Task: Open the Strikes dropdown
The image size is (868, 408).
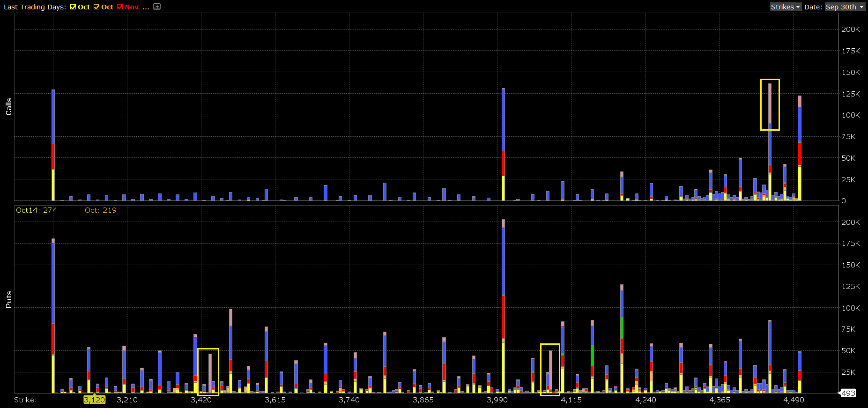Action: click(786, 7)
